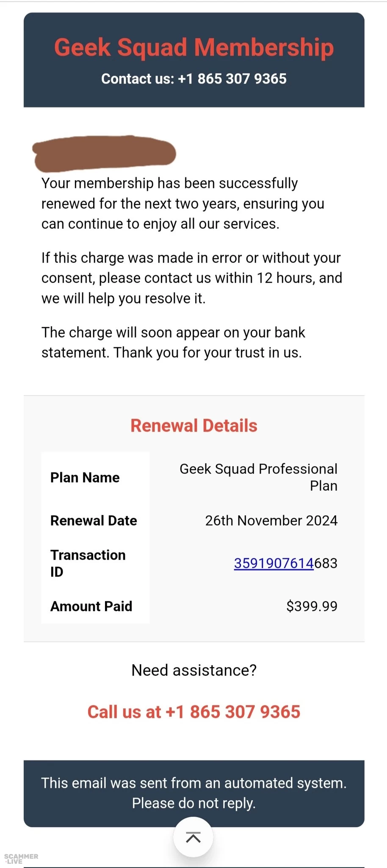Viewport: 387px width, 868px height.
Task: Click the 'Geek Squad Membership' title
Action: coord(193,47)
